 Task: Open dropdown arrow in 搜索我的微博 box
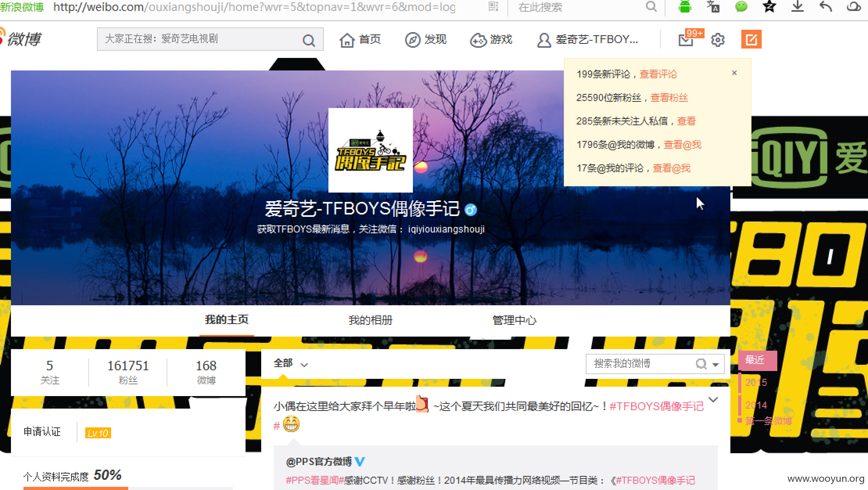click(716, 364)
